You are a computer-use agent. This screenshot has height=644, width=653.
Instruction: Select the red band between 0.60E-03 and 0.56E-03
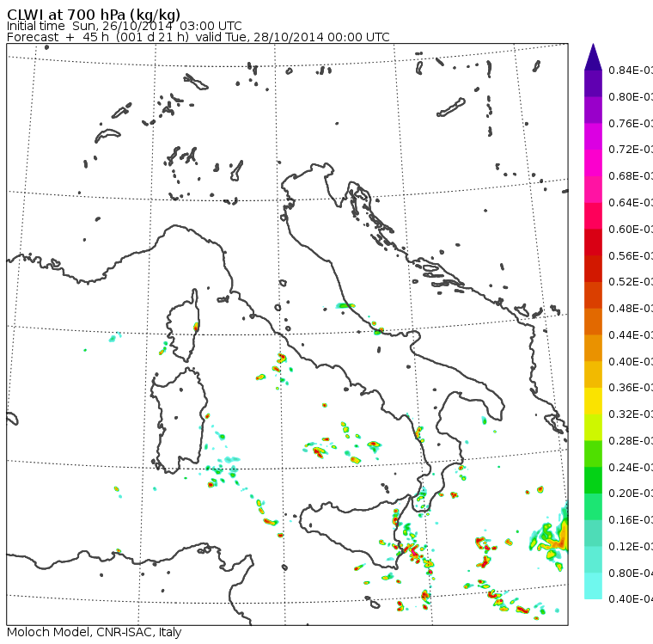593,242
